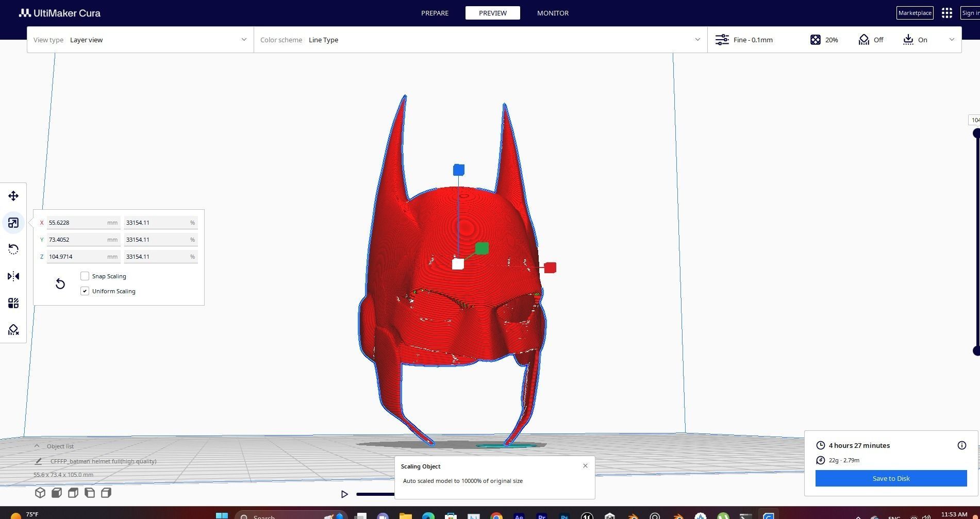Open print settings sliders icon
980x519 pixels.
[722, 40]
